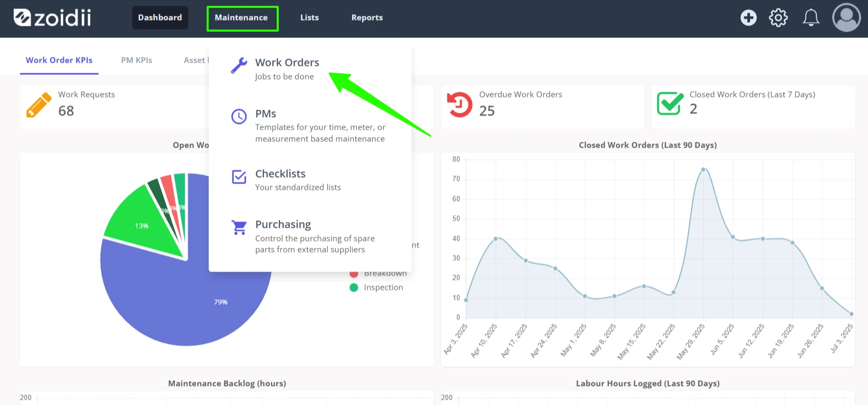
Task: Switch to the Asset tab
Action: [x=196, y=60]
